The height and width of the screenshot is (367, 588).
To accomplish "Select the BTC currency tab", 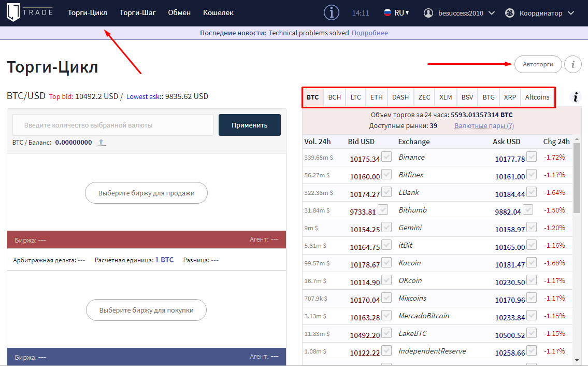I will [313, 97].
